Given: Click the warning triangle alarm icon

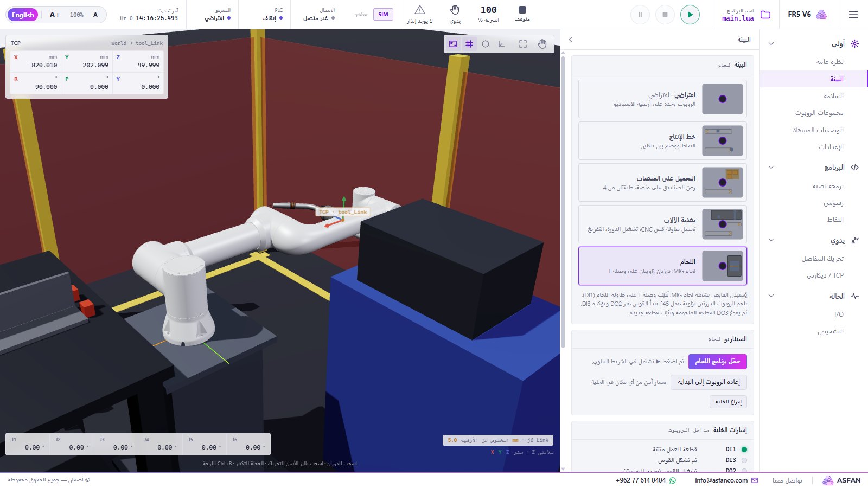Looking at the screenshot, I should click(x=420, y=10).
